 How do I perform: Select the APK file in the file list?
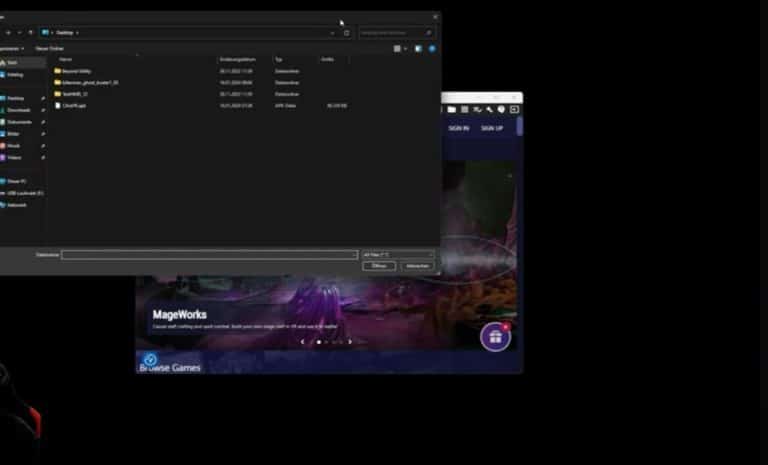[73, 105]
